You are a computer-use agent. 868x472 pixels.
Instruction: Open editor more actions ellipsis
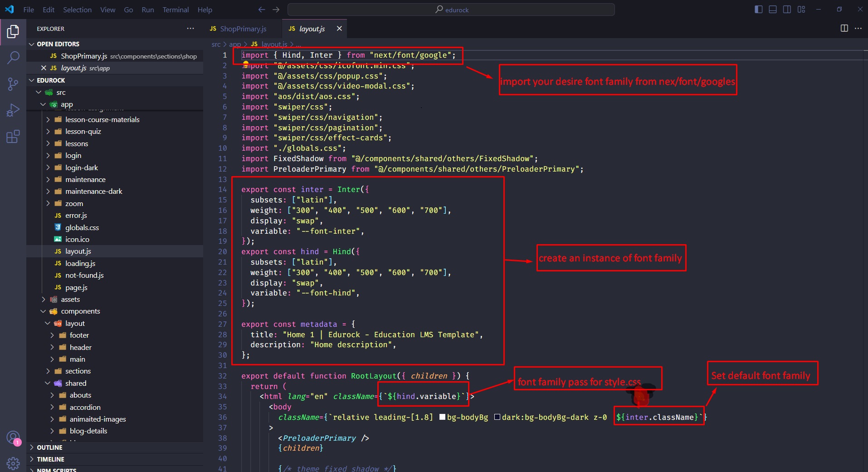click(x=858, y=28)
